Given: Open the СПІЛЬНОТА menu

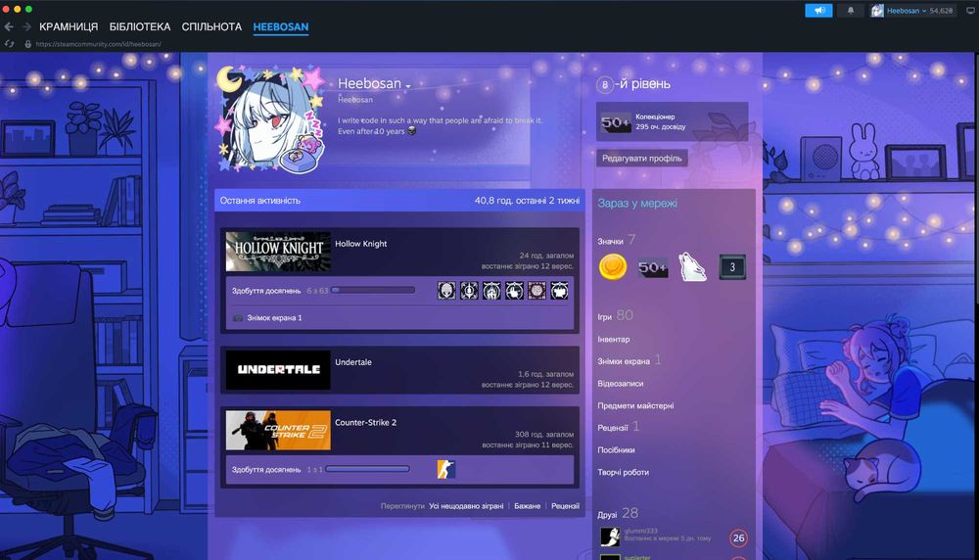Looking at the screenshot, I should click(x=211, y=26).
